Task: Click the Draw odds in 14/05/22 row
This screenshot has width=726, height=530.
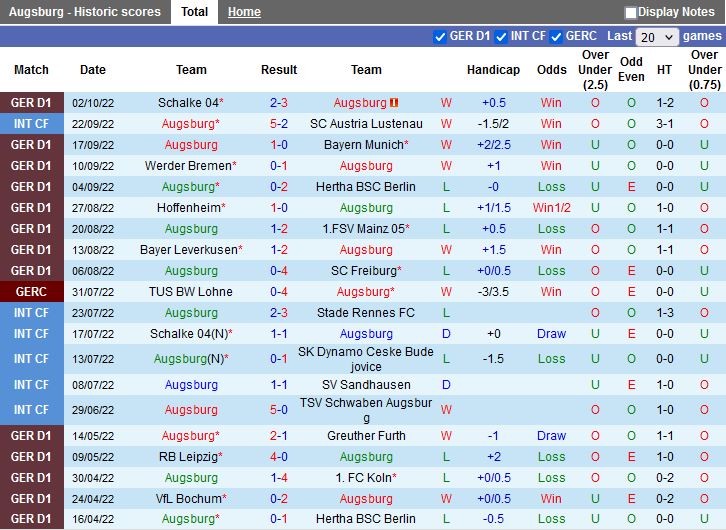Action: tap(551, 436)
